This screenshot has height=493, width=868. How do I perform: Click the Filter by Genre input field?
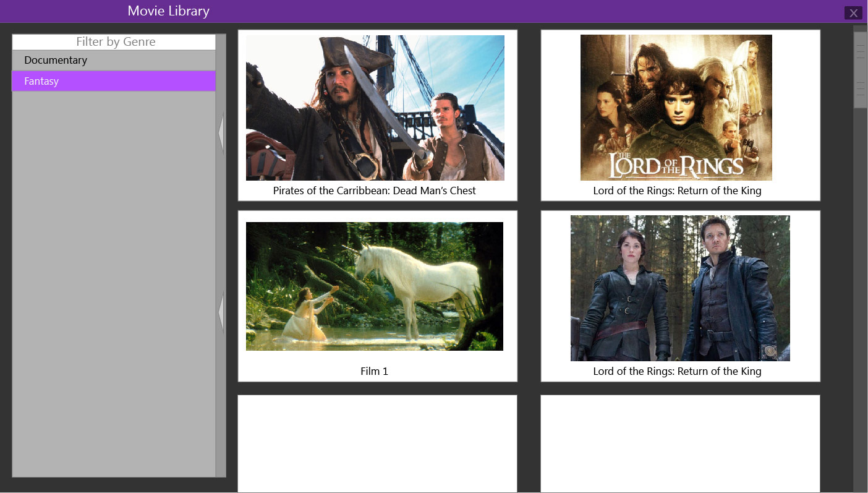pyautogui.click(x=114, y=42)
